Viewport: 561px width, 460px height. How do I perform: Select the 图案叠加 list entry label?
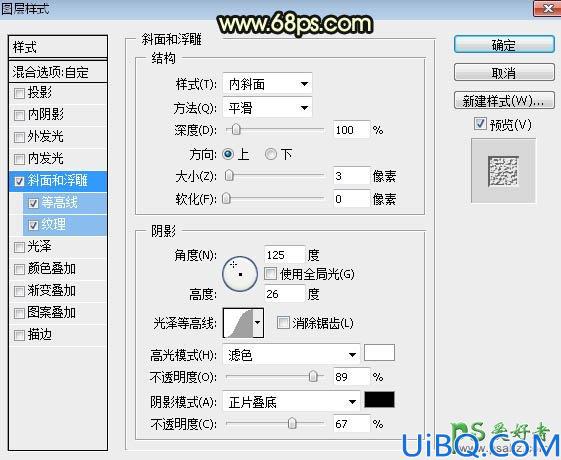(52, 313)
